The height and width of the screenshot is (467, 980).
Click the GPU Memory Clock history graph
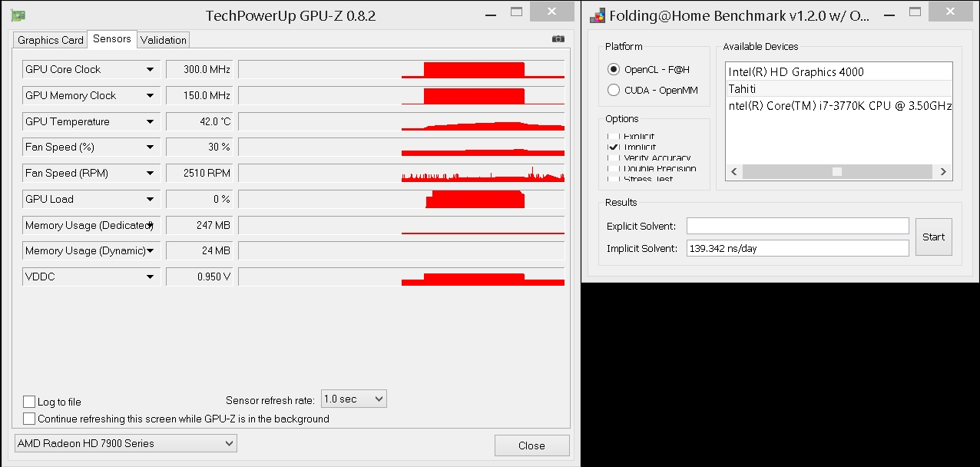tap(402, 95)
